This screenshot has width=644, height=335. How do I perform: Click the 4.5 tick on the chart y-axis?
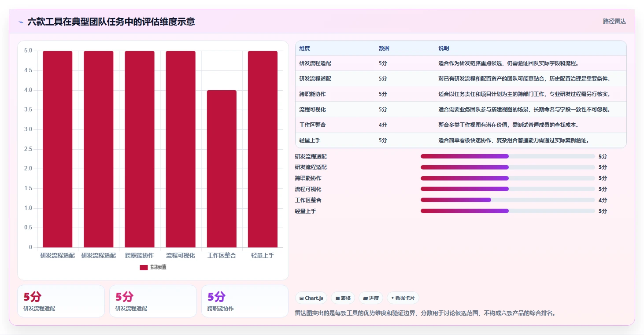tap(28, 70)
